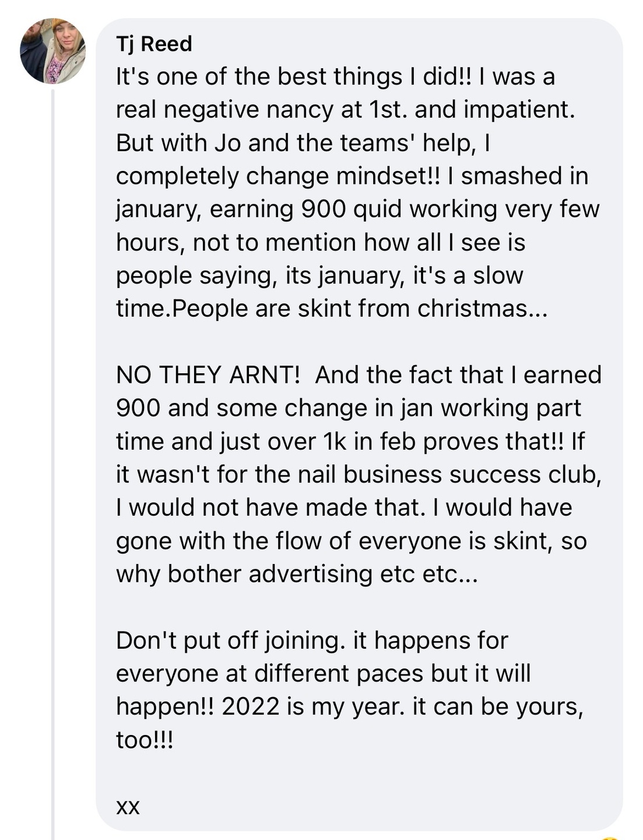The width and height of the screenshot is (643, 840).
Task: Click the line "why bother advertising etc etc..."
Action: click(x=297, y=574)
